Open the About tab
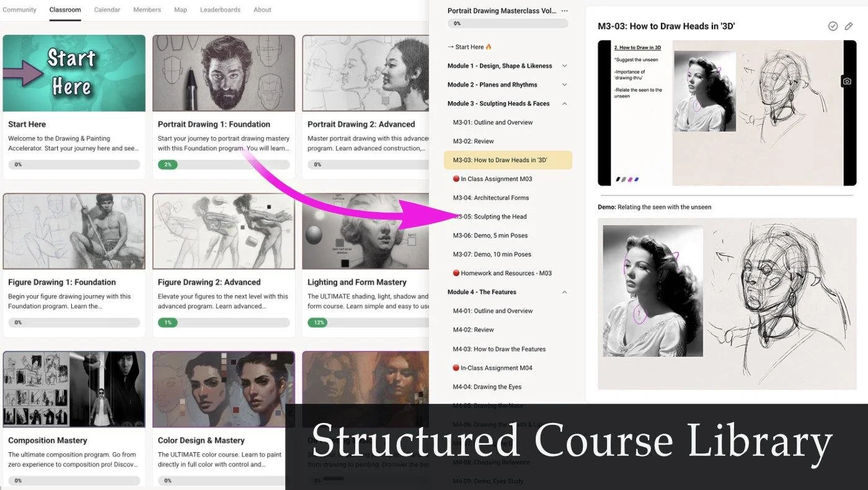The image size is (868, 490). 262,10
